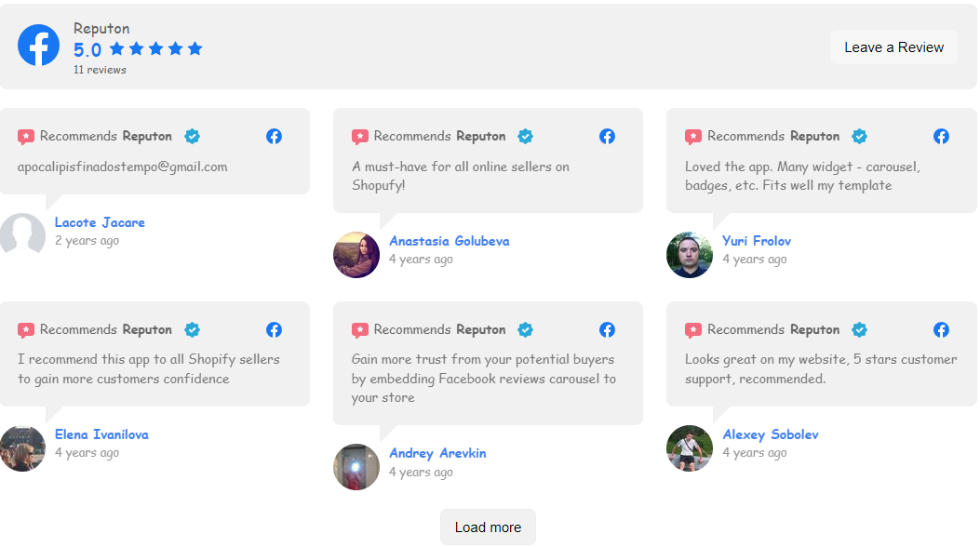Screen dimensions: 980x547
Task: Click red recommend icon on Anastasia Golubeva's review
Action: pyautogui.click(x=359, y=137)
